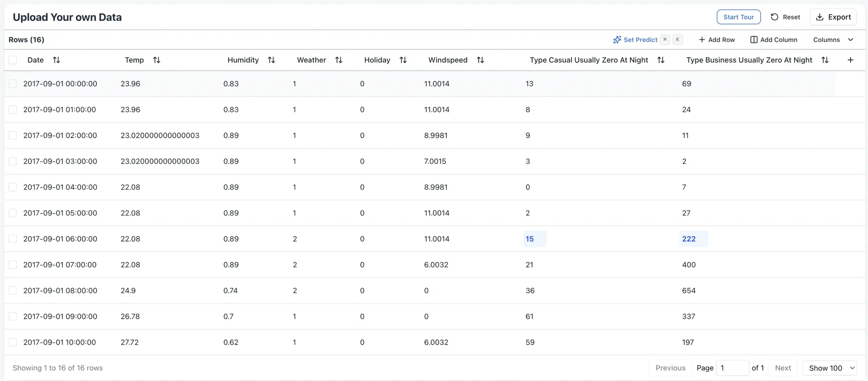Sort rows by the Weather column
Viewport: 868px width, 381px height.
[338, 60]
